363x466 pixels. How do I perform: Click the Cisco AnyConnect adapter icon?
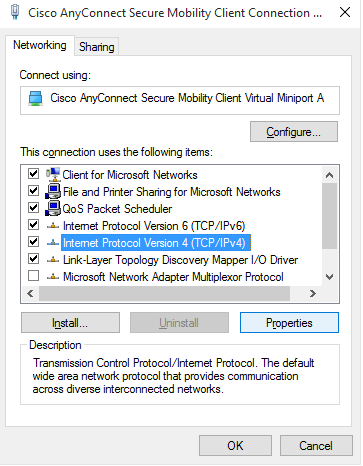36,99
